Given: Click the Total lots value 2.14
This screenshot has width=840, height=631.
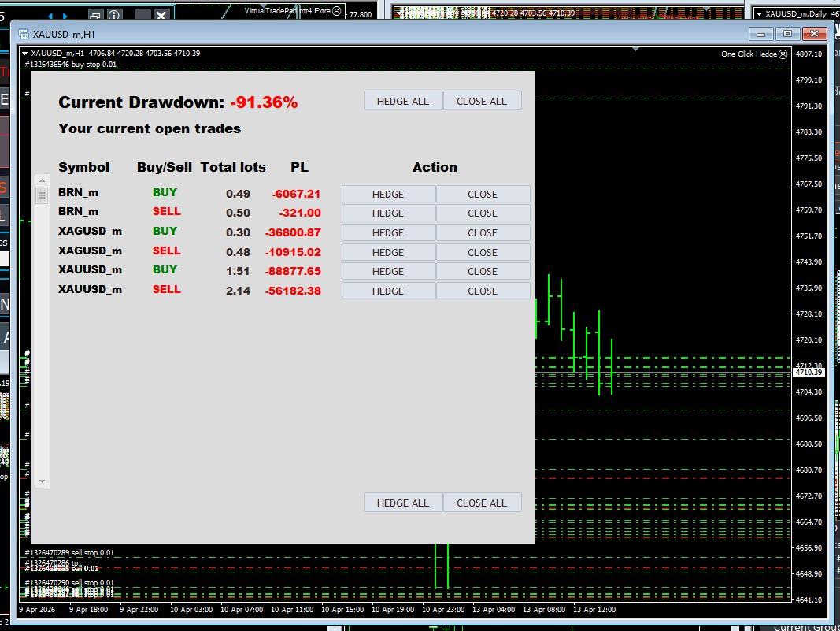Looking at the screenshot, I should pyautogui.click(x=238, y=290).
